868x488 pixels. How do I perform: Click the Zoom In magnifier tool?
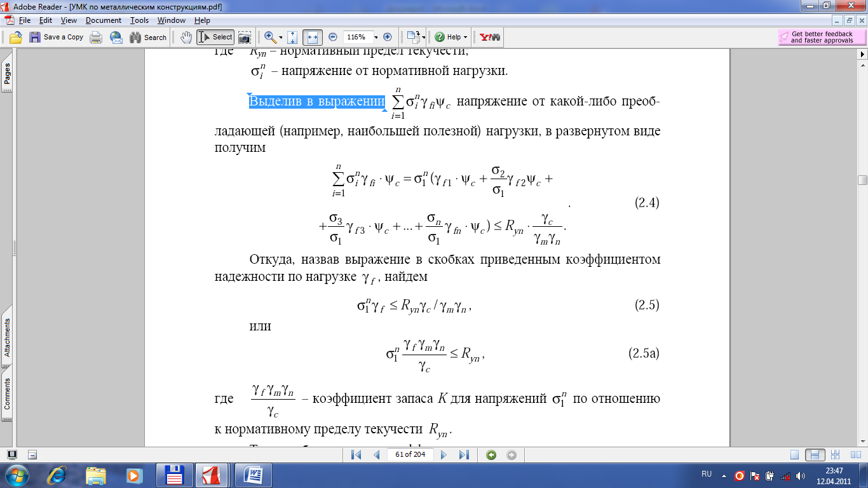coord(269,37)
